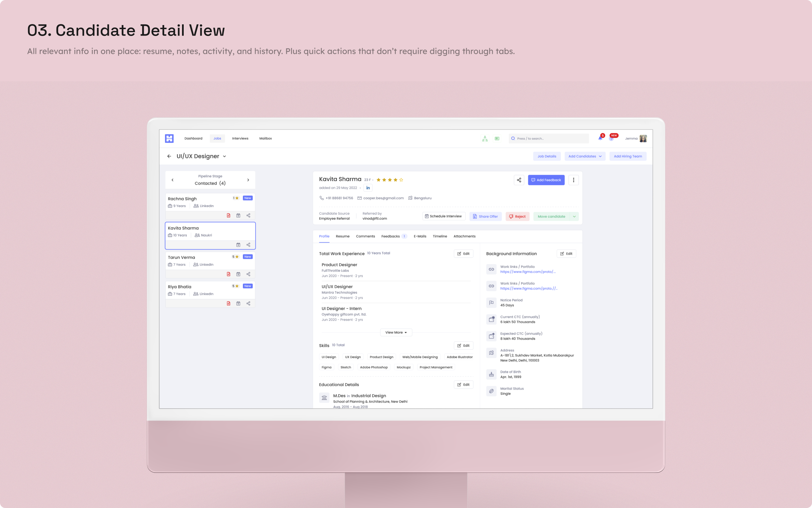Share Kavita Sharma's card in the list

pos(248,245)
